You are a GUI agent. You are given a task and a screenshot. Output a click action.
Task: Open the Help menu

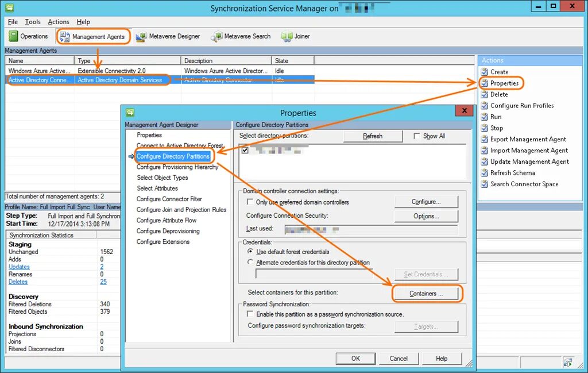[x=83, y=22]
